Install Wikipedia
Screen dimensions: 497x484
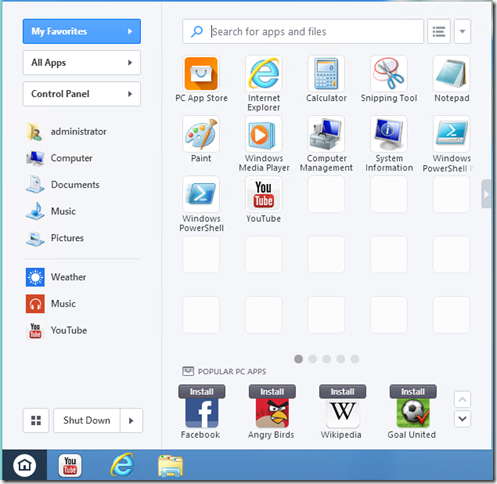[343, 392]
